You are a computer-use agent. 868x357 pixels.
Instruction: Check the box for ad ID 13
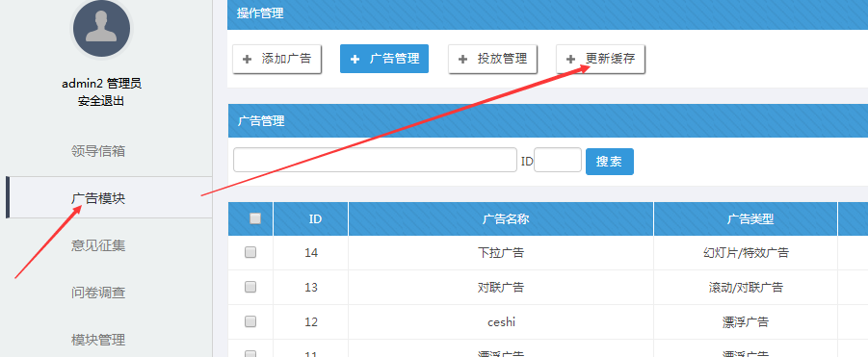coord(250,287)
